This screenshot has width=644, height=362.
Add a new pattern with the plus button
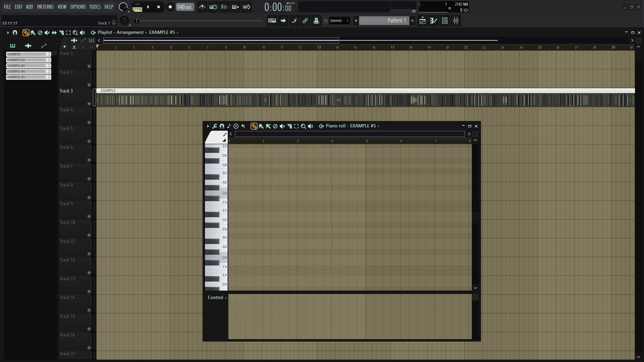coord(412,21)
